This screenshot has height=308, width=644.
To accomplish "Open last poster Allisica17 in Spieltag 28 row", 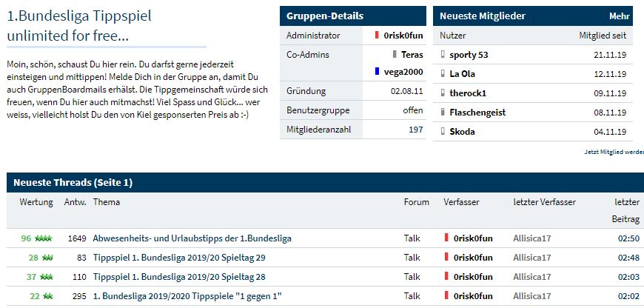I will (532, 277).
